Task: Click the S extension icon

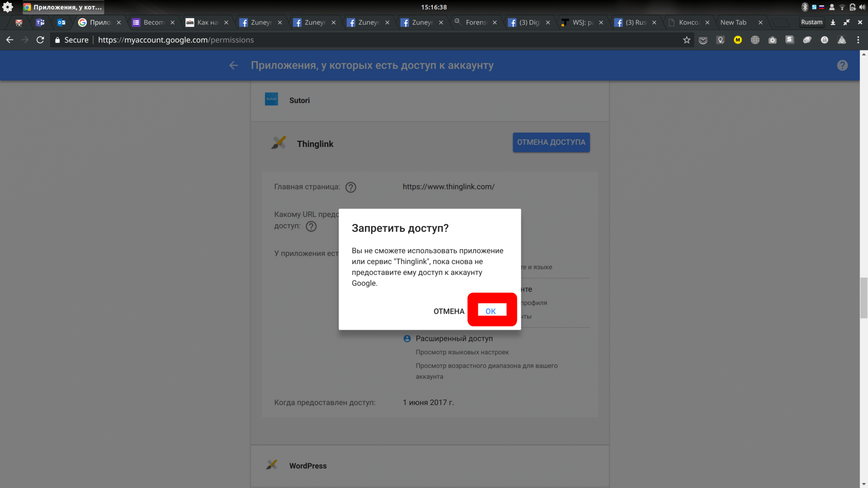Action: click(x=790, y=39)
